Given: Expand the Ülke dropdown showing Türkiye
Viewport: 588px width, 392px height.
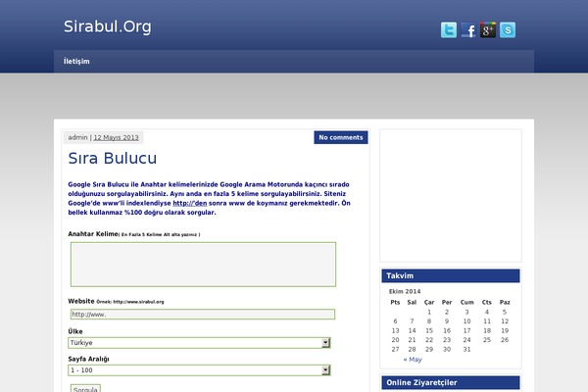Looking at the screenshot, I should coord(199,343).
